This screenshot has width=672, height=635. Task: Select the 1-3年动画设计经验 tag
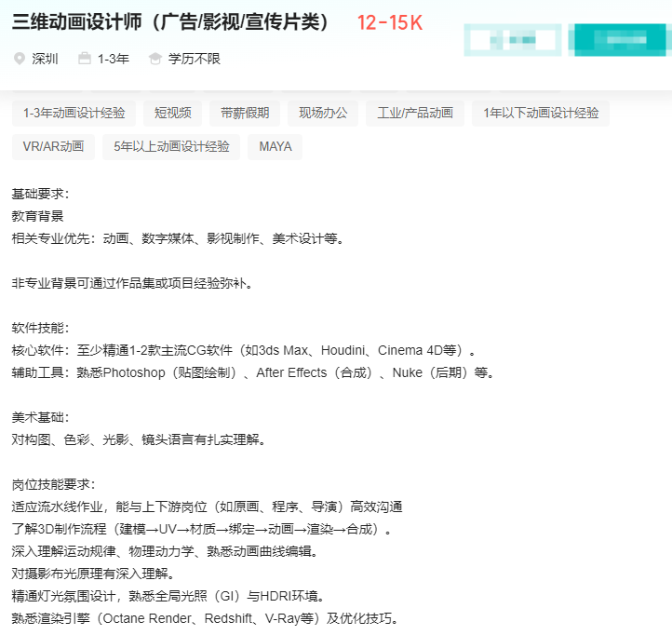pos(74,113)
